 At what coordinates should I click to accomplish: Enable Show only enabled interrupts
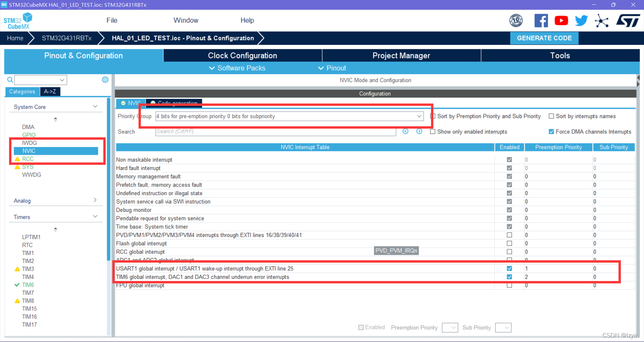point(433,132)
